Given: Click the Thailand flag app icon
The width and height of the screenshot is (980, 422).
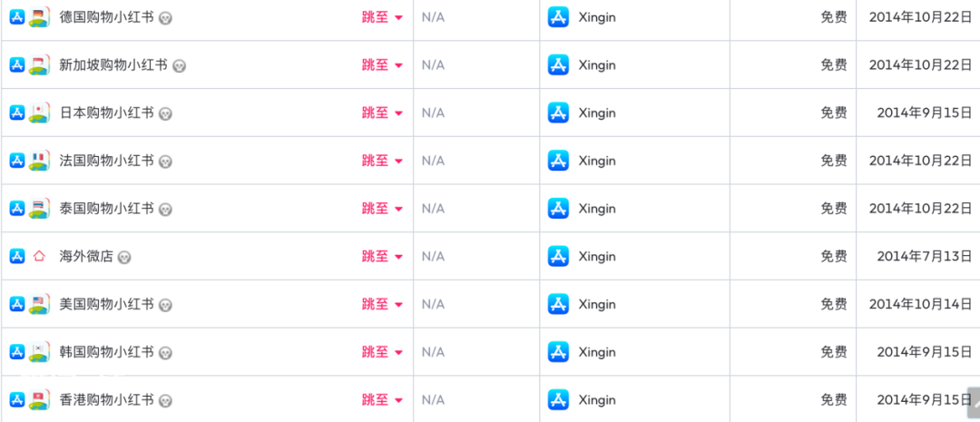Looking at the screenshot, I should 39,208.
